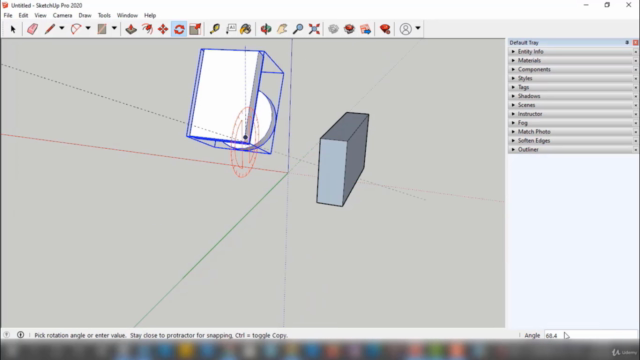Toggle auto-hide pin on Default Tray
The height and width of the screenshot is (360, 640).
point(627,42)
